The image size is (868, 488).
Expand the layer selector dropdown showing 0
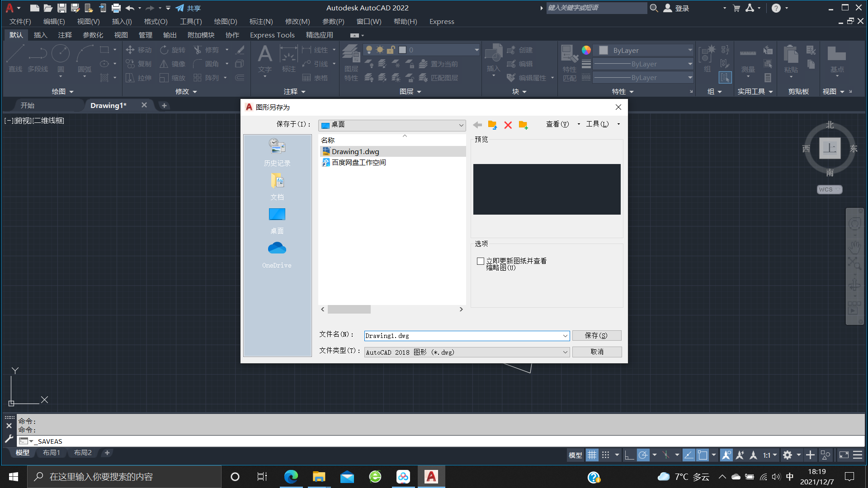476,50
